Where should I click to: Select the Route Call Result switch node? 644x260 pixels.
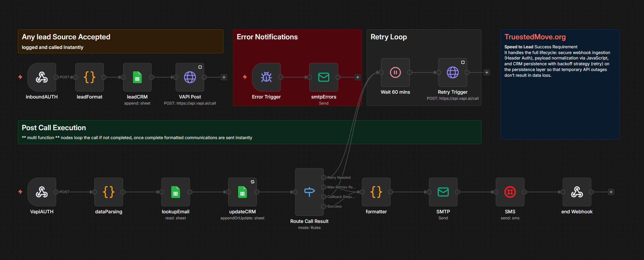pyautogui.click(x=309, y=192)
